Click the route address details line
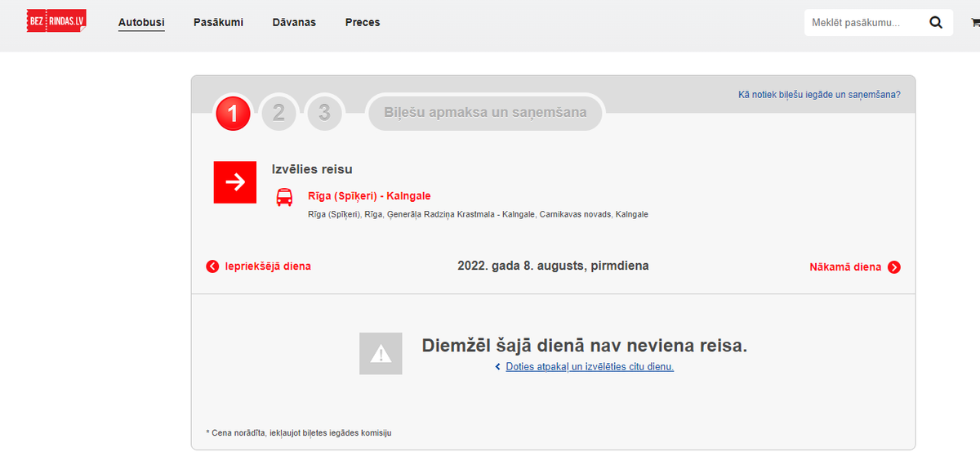Image resolution: width=980 pixels, height=461 pixels. pyautogui.click(x=478, y=214)
